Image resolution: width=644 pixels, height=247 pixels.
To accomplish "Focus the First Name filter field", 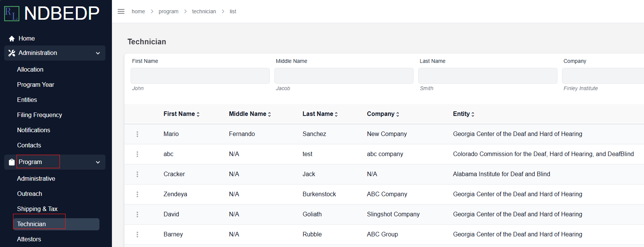I will point(200,76).
